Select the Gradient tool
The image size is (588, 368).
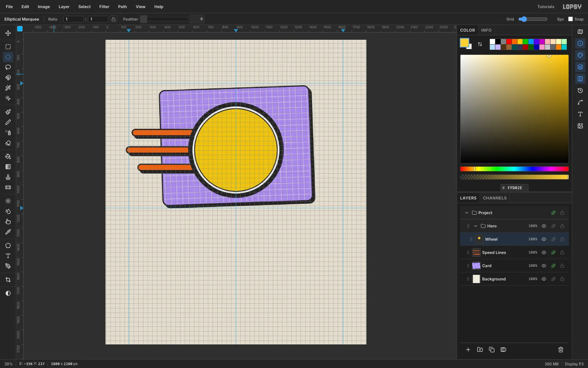[8, 167]
